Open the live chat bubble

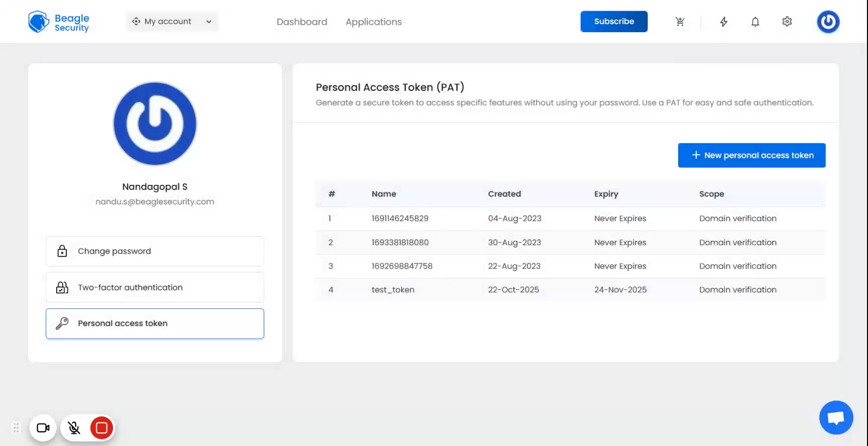pos(836,417)
